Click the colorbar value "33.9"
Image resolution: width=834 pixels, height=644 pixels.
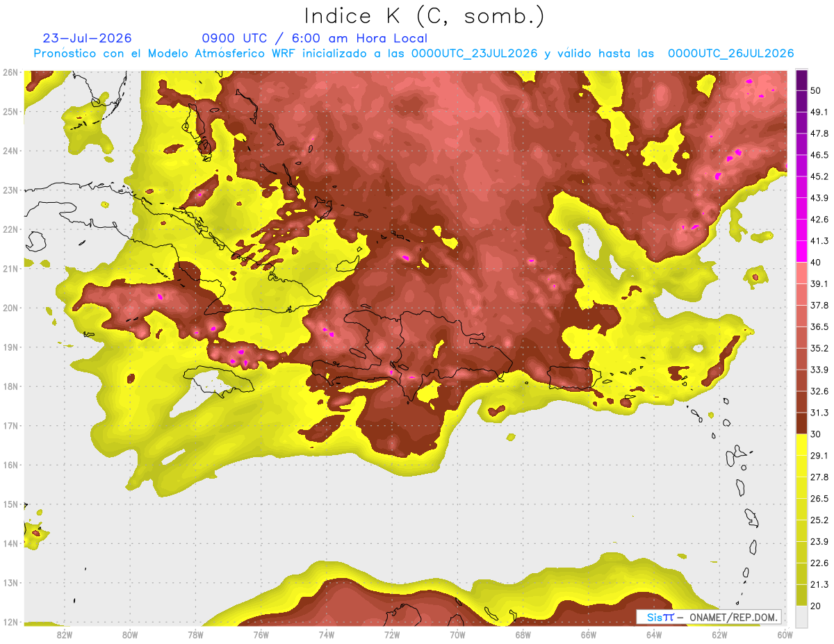[x=820, y=370]
